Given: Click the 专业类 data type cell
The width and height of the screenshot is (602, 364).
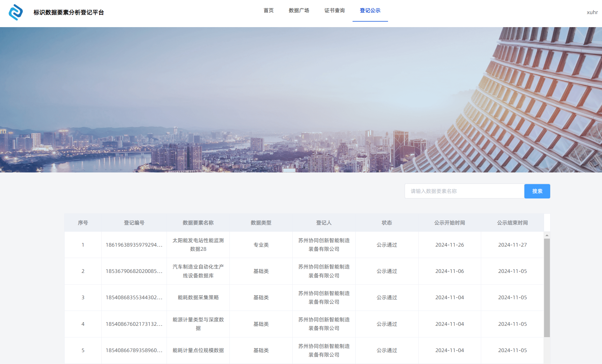Looking at the screenshot, I should (261, 245).
